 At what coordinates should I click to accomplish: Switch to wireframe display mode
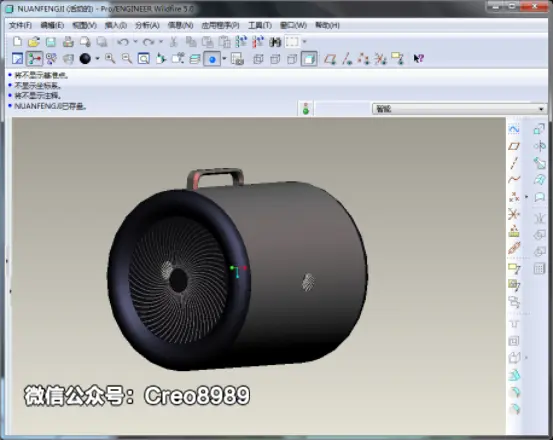(x=258, y=59)
